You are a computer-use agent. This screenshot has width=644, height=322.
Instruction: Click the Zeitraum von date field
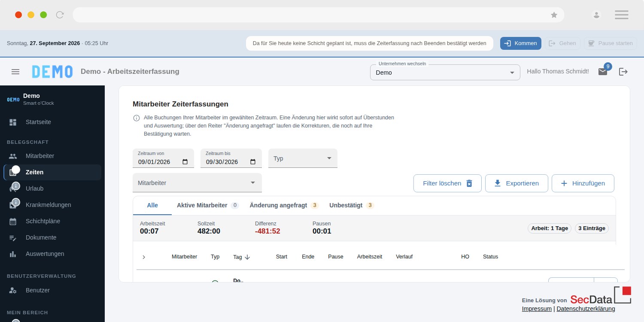[x=163, y=158]
